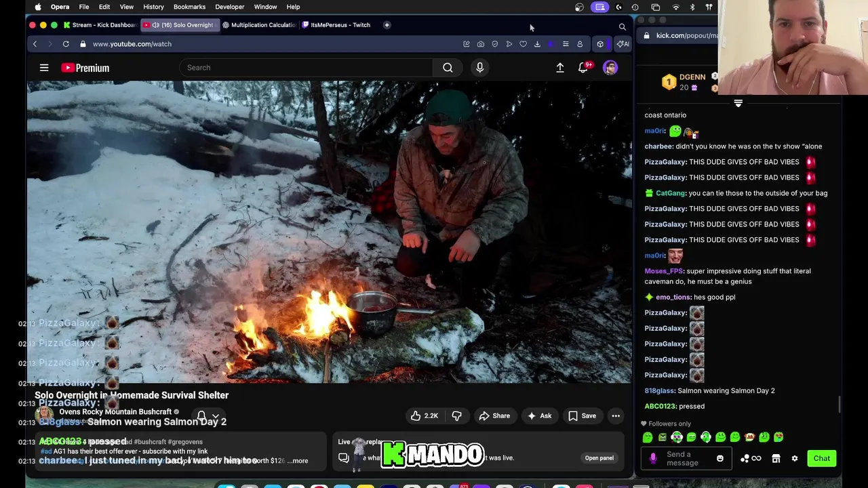
Task: Open new tab with plus button
Action: 387,25
